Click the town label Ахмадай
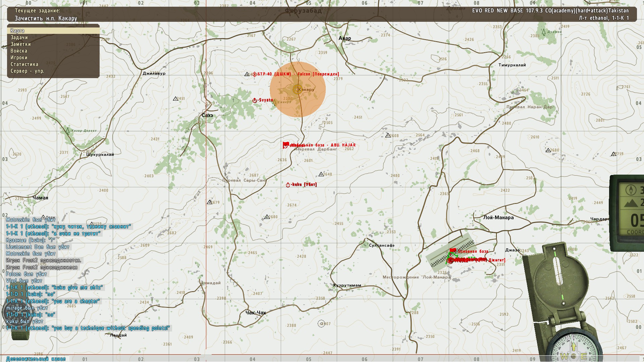 click(x=211, y=283)
